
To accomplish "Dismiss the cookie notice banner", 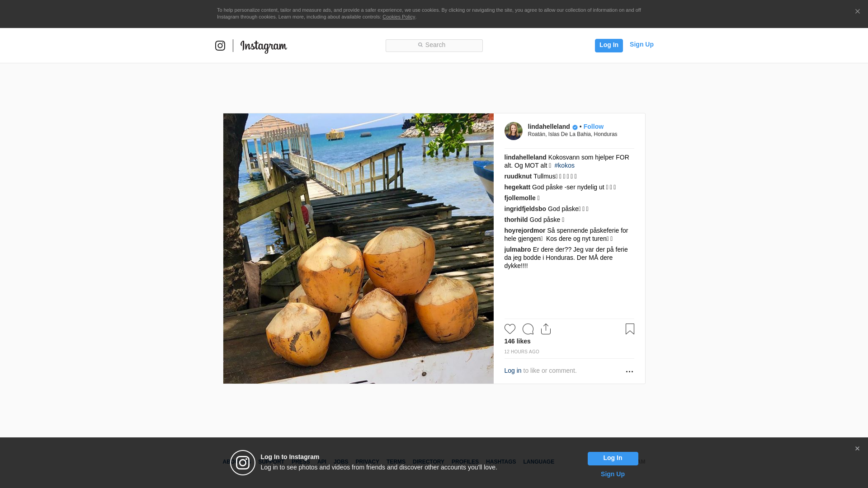I will tap(857, 12).
